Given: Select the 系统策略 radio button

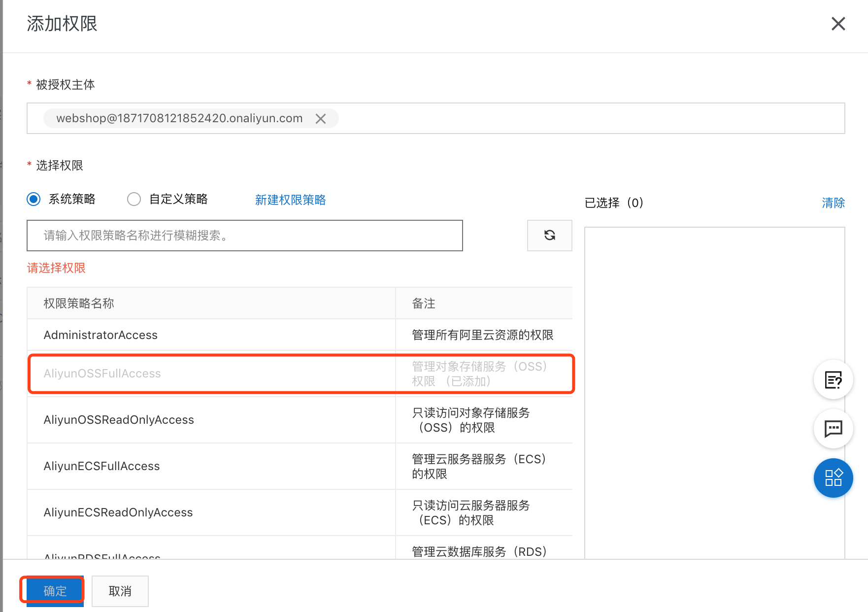Looking at the screenshot, I should coord(33,199).
